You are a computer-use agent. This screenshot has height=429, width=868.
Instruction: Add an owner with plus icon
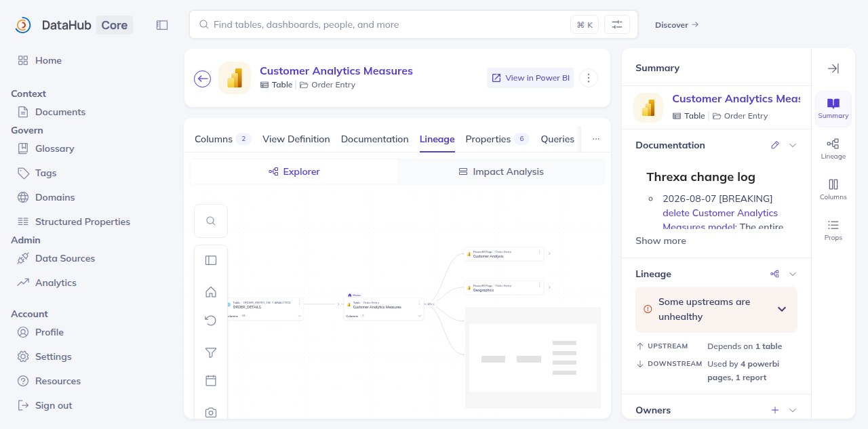coord(775,410)
